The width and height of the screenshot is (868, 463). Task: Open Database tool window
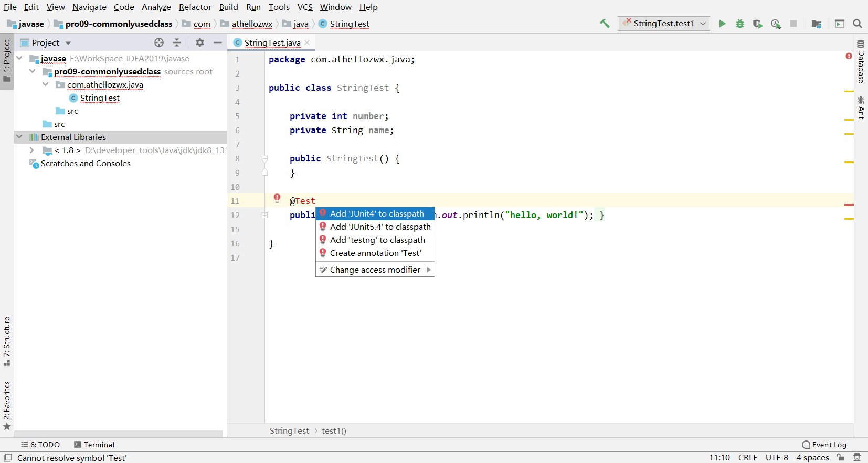pos(861,61)
